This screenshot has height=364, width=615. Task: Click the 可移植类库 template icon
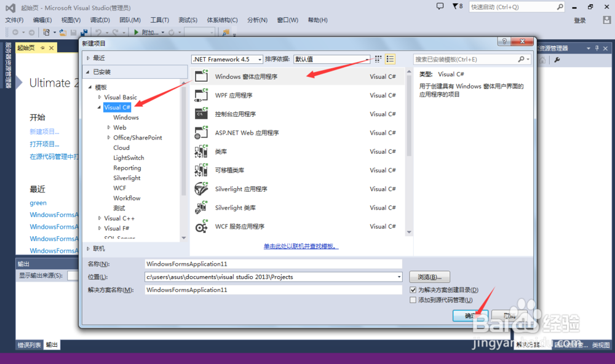point(201,170)
